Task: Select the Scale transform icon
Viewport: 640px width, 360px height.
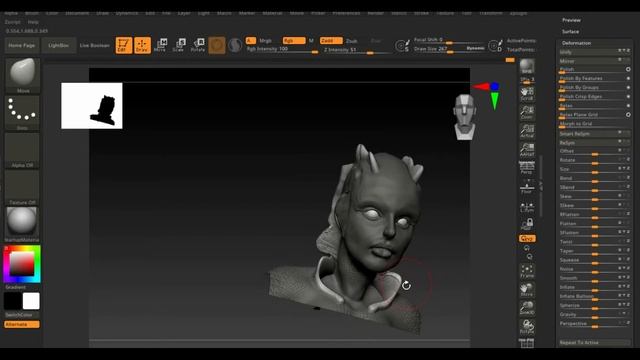Action: tap(179, 45)
